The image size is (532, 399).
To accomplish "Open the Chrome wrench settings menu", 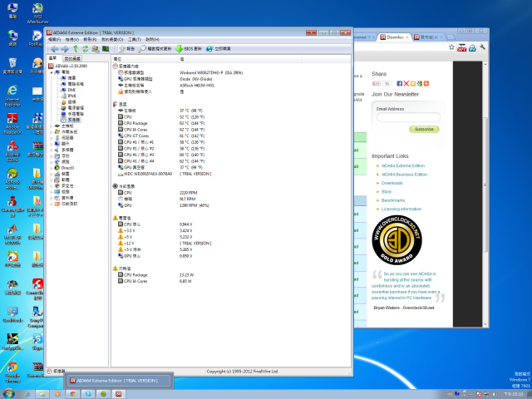I will pyautogui.click(x=482, y=47).
